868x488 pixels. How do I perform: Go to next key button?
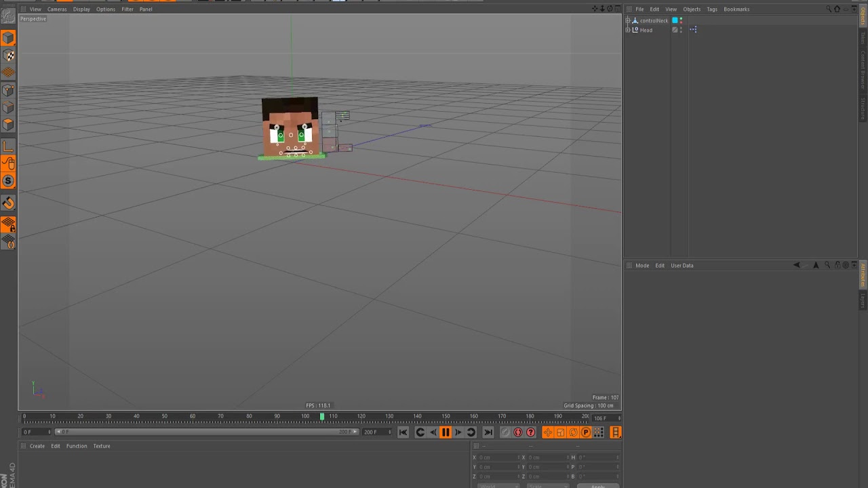tap(471, 432)
